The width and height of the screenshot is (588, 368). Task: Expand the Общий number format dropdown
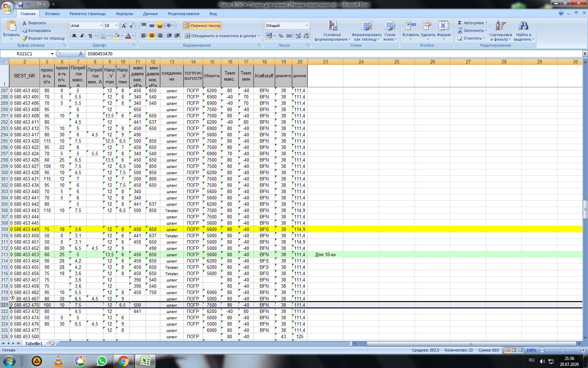307,26
